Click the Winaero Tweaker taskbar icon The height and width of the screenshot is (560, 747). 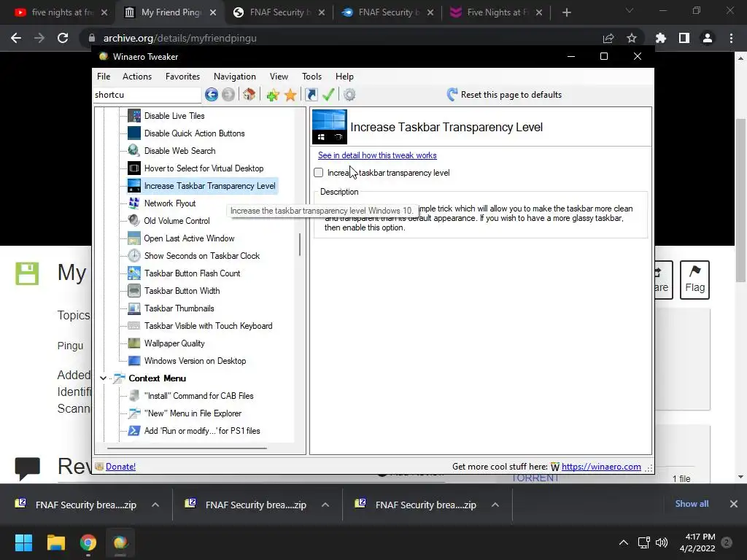[x=120, y=542]
